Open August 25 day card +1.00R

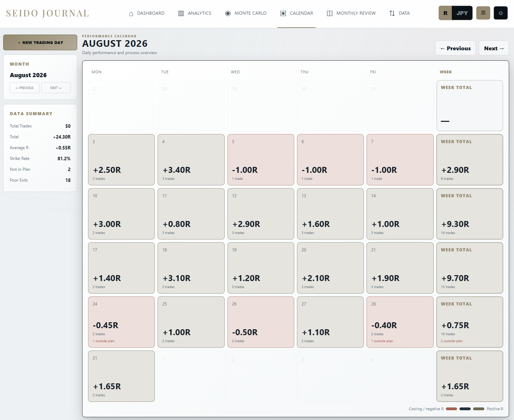(x=191, y=322)
